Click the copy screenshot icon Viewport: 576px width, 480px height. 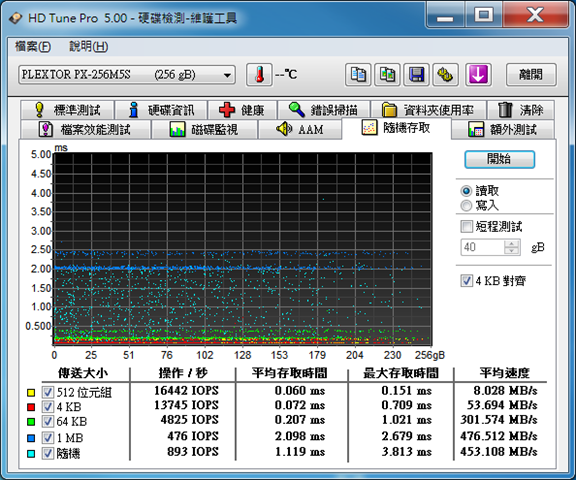[387, 75]
